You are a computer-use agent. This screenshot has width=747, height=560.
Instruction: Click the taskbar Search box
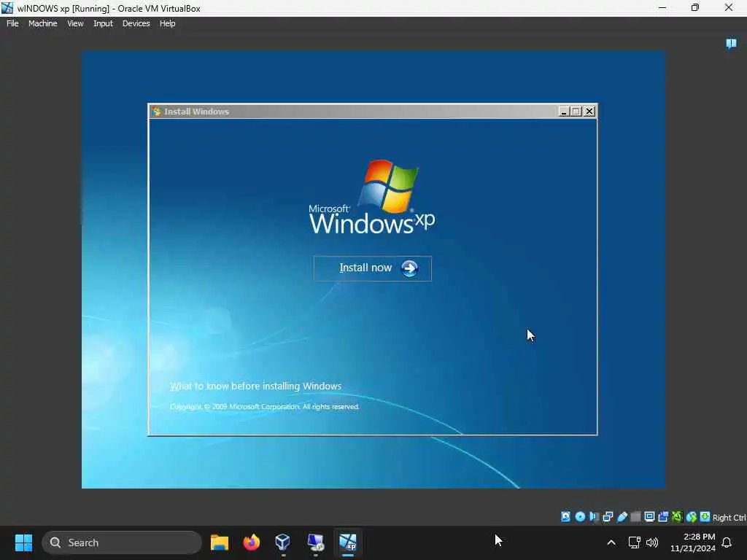point(122,542)
